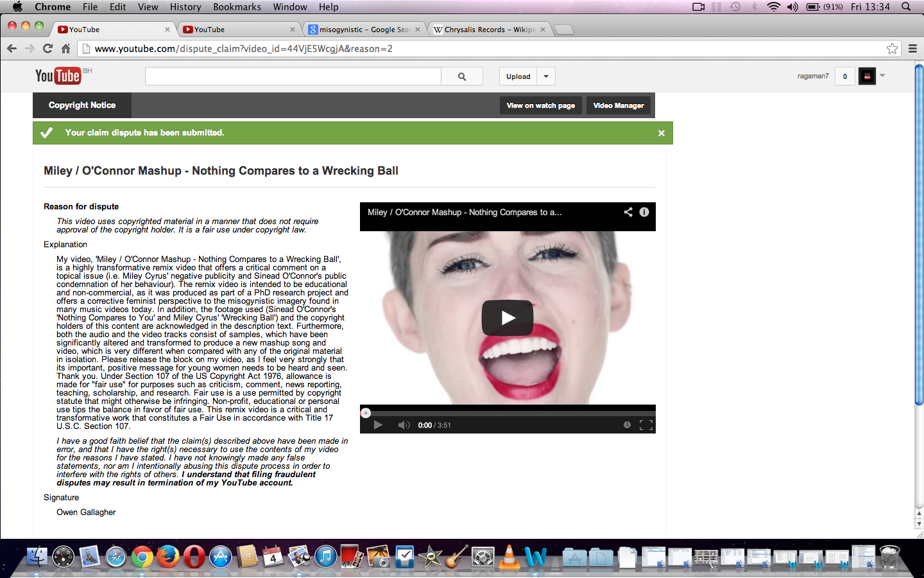924x578 pixels.
Task: Expand the account dropdown arrow
Action: [882, 76]
